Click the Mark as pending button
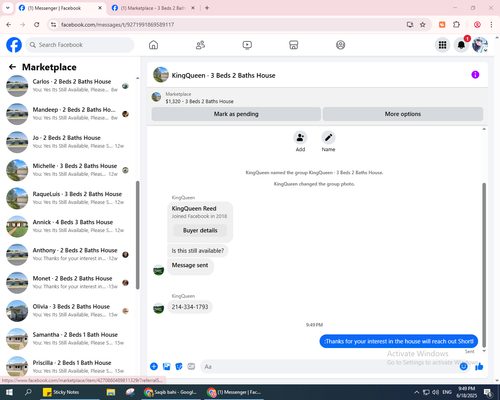 [x=236, y=114]
